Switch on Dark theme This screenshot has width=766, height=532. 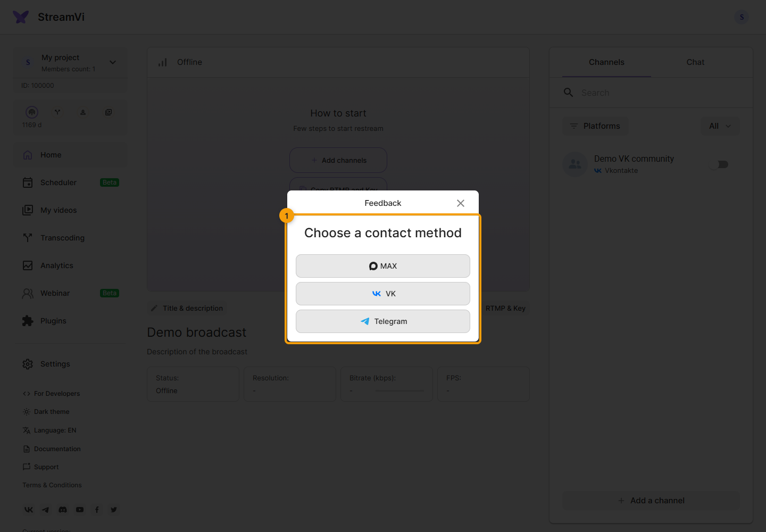pos(46,412)
